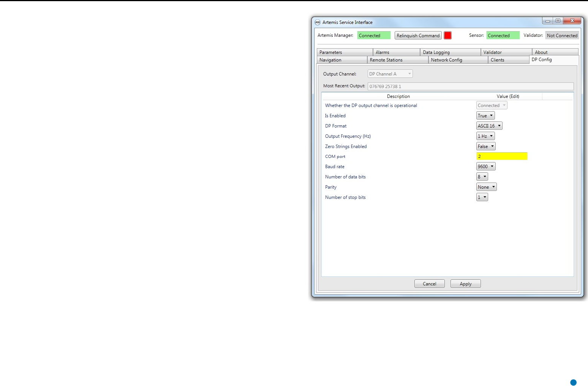The image size is (588, 386).
Task: Click the Value (Edit) column header
Action: click(x=508, y=96)
